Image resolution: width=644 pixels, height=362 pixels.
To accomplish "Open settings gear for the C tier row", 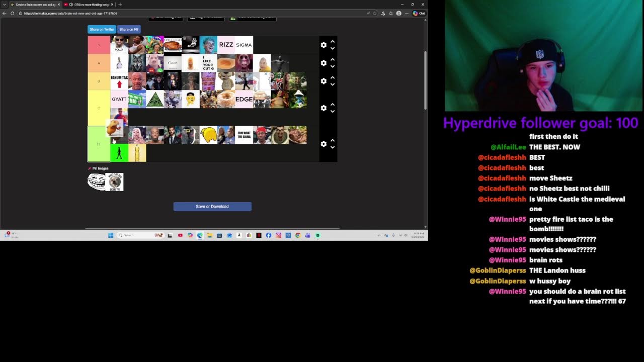I will pyautogui.click(x=324, y=108).
